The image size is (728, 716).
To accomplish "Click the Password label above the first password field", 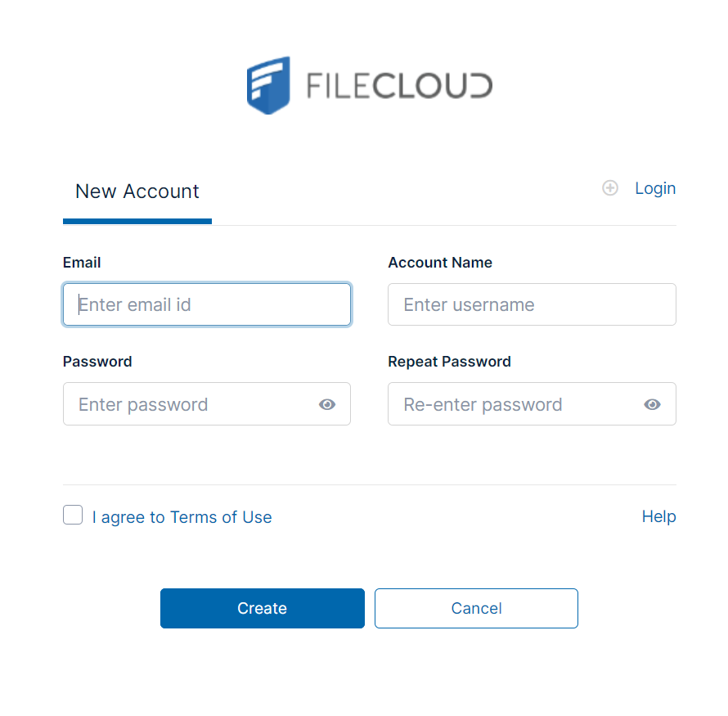I will [x=97, y=362].
